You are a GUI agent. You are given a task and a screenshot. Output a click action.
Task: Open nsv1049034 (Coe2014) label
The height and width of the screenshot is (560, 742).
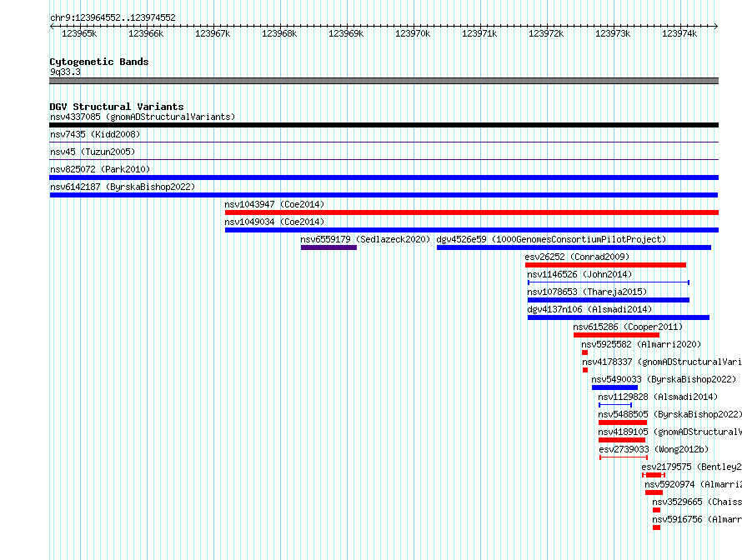point(274,222)
